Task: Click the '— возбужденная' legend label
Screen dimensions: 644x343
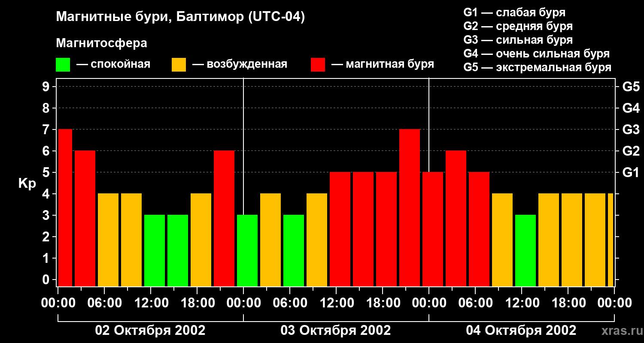Action: pos(240,64)
